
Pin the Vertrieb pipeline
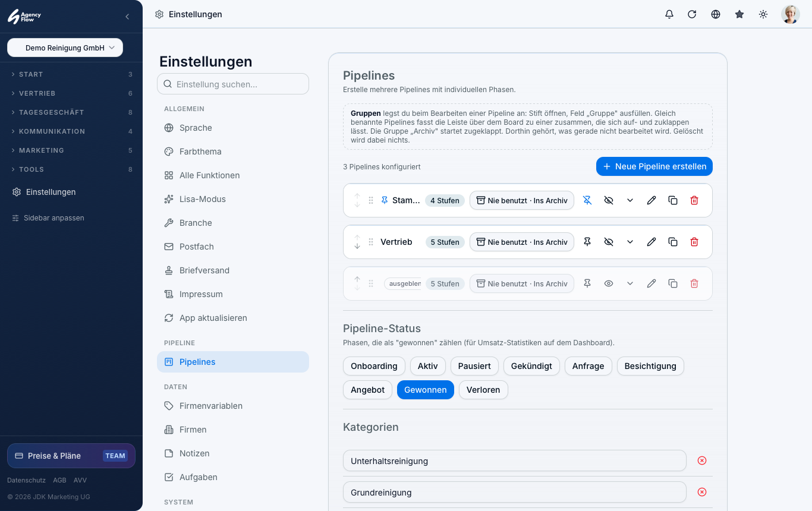pyautogui.click(x=587, y=242)
